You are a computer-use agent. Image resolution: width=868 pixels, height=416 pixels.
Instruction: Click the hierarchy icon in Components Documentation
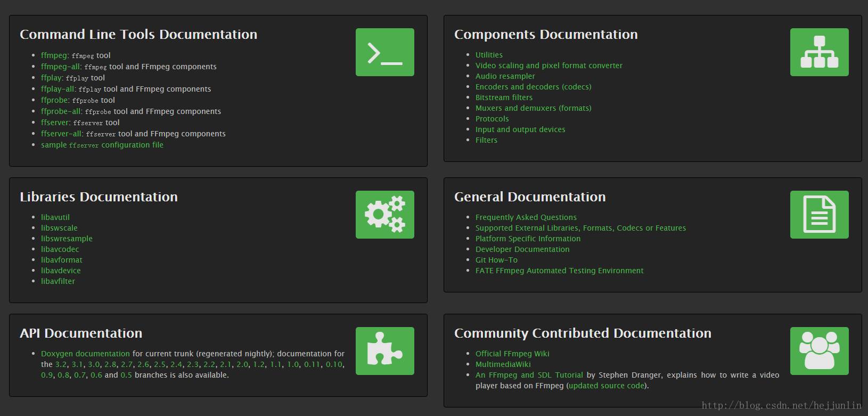[820, 52]
